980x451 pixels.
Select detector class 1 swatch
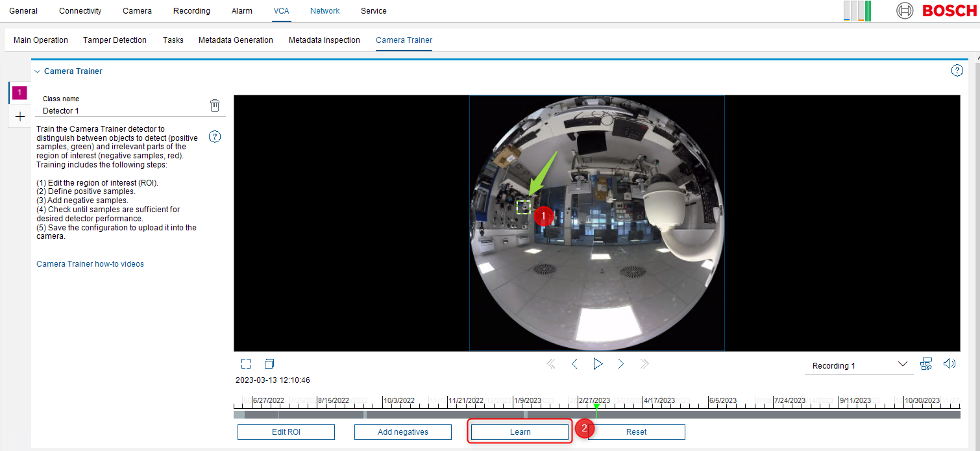click(x=19, y=93)
